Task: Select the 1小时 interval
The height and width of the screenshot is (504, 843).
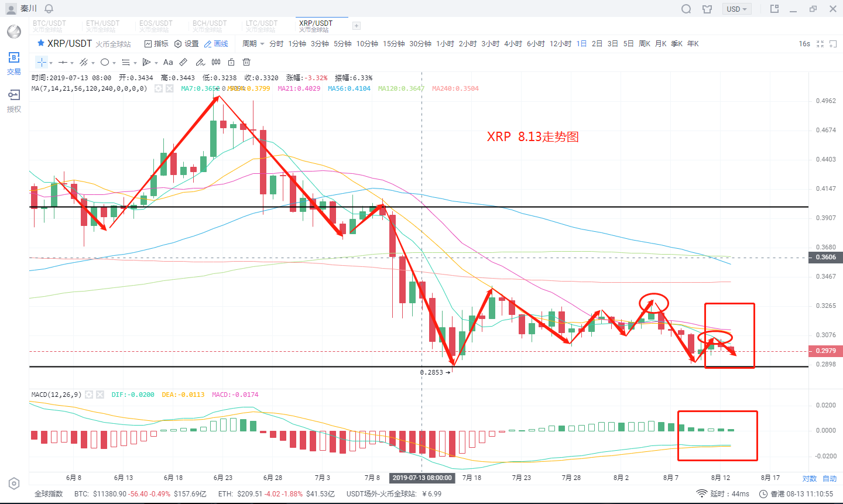Action: 445,44
